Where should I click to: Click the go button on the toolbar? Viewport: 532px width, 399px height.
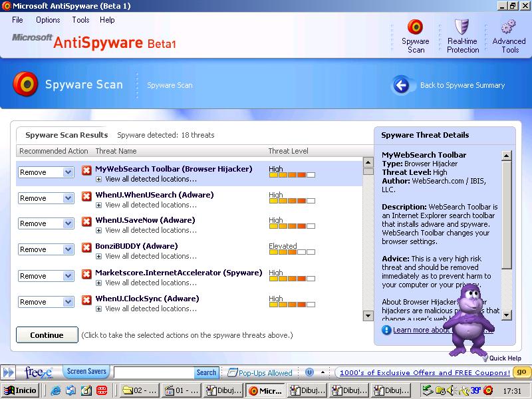coord(521,372)
